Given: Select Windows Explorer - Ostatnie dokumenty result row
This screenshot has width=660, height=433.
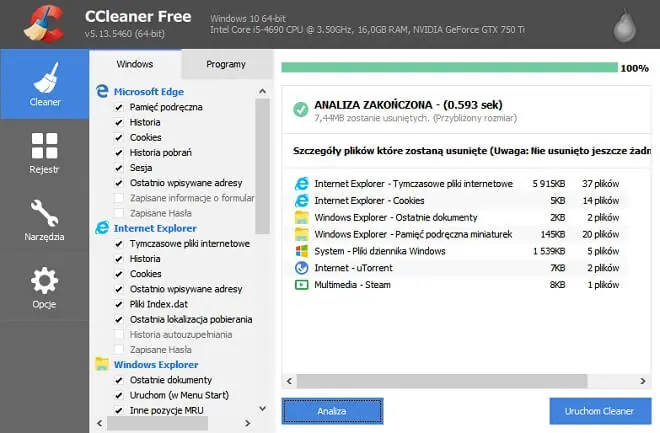Looking at the screenshot, I should point(457,217).
